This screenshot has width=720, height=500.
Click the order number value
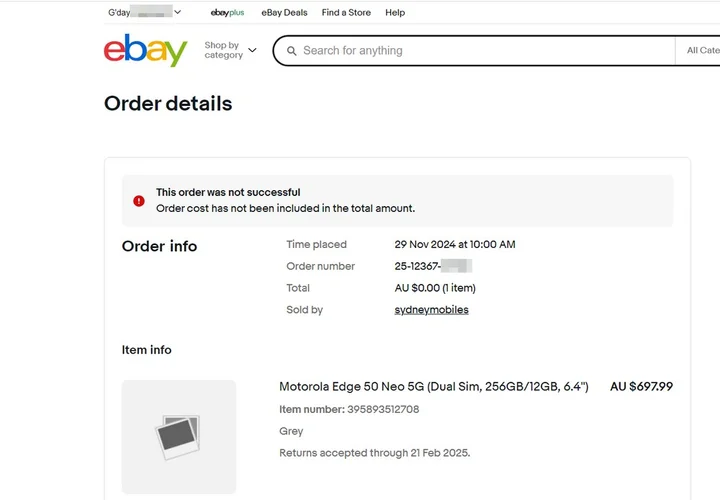(x=432, y=266)
